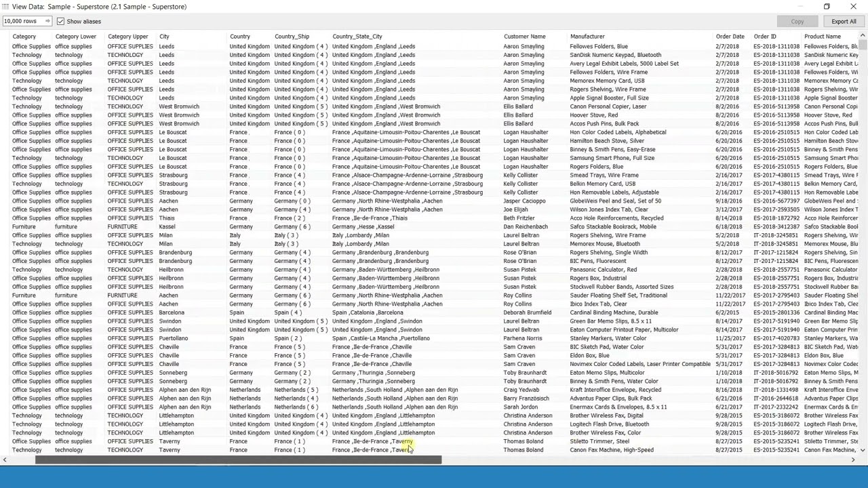This screenshot has width=868, height=488.
Task: Select the France ( 2 ) Country_Ship cell
Action: tap(290, 218)
